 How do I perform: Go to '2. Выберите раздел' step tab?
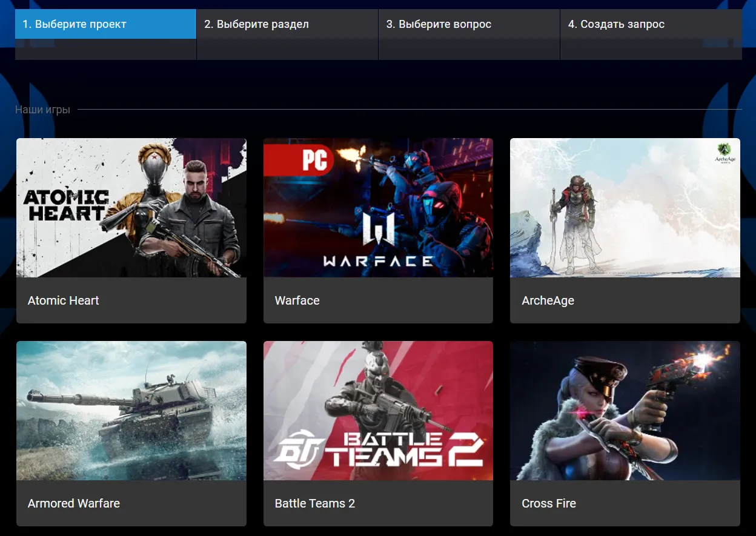287,24
